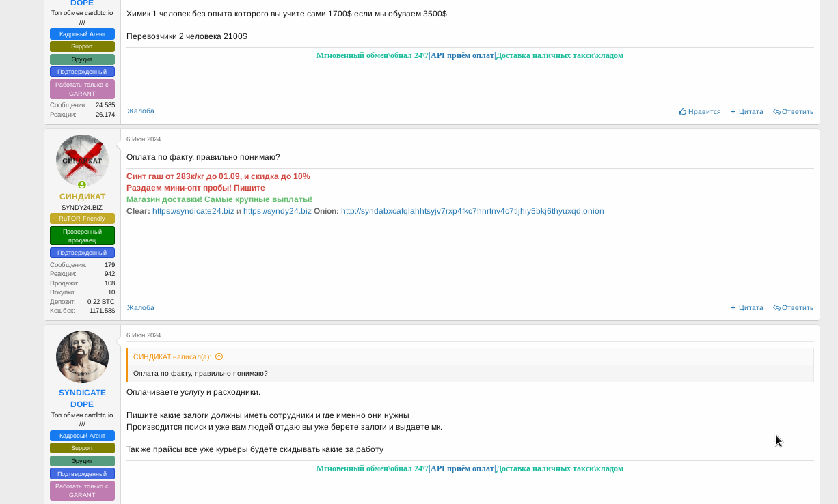Click the Эрудит badge in the top post
This screenshot has height=504, width=838.
[x=82, y=59]
